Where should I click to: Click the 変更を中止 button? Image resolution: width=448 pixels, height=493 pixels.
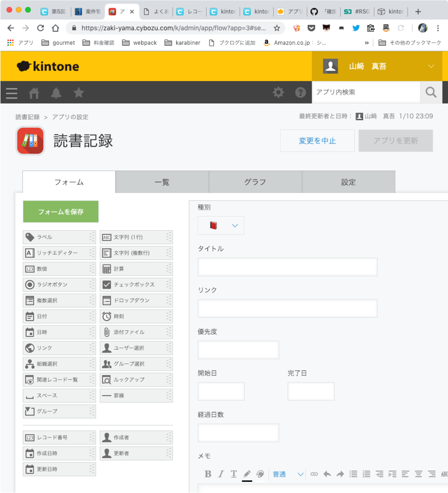tap(317, 141)
